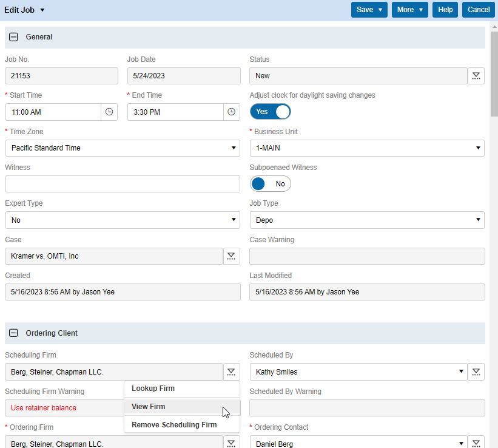Image resolution: width=498 pixels, height=448 pixels.
Task: Toggle daylight saving clock adjustment off
Action: [271, 112]
